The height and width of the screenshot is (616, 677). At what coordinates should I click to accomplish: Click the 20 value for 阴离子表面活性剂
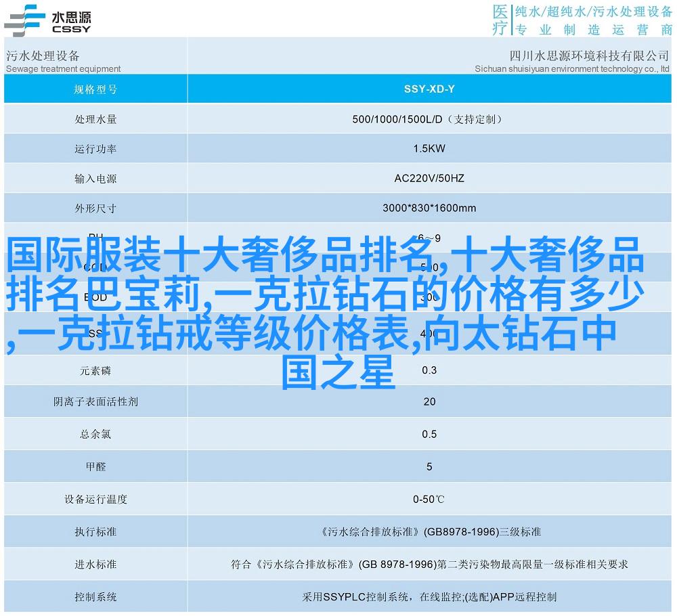[429, 401]
